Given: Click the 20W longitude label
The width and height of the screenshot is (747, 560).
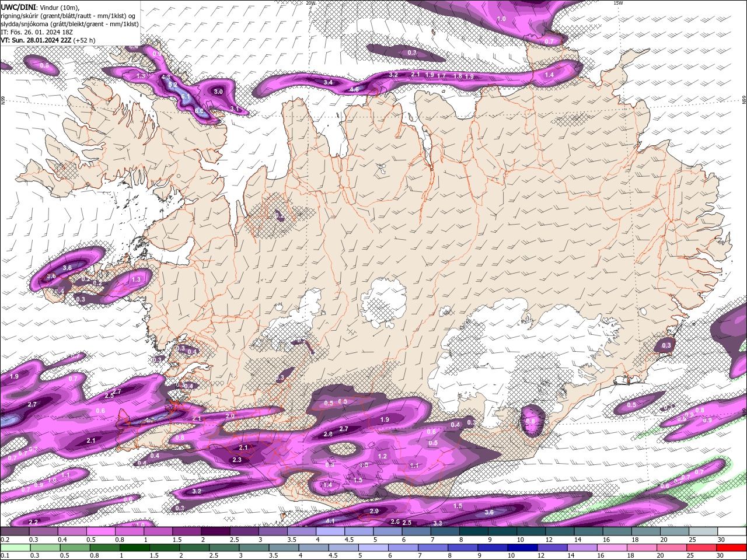Looking at the screenshot, I should coord(310,3).
